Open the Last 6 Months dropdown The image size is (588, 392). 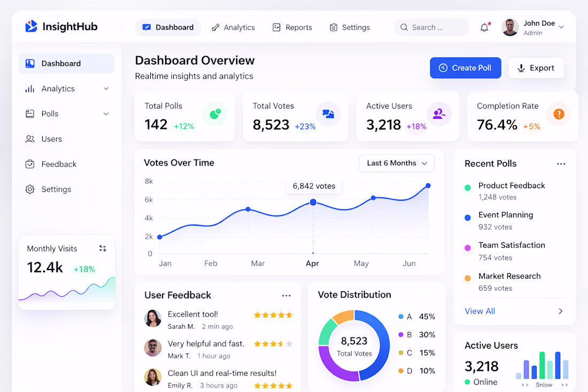coord(397,163)
